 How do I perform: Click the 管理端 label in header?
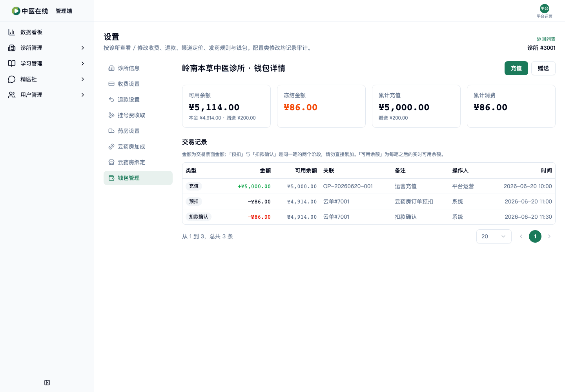[64, 11]
